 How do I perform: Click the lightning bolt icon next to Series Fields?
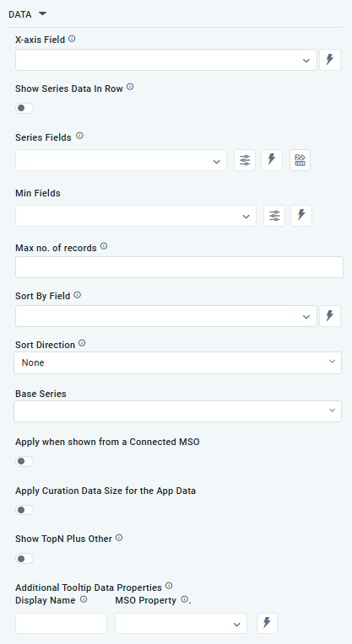pyautogui.click(x=272, y=160)
